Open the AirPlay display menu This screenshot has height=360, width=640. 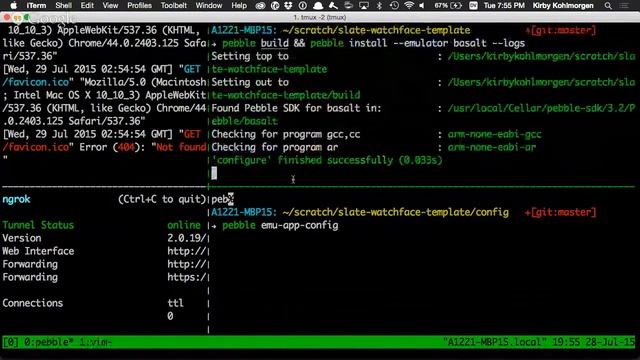pyautogui.click(x=363, y=5)
